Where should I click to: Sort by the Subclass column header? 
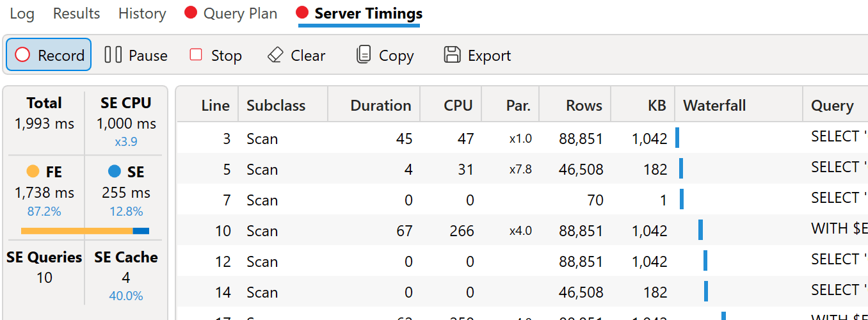point(283,106)
